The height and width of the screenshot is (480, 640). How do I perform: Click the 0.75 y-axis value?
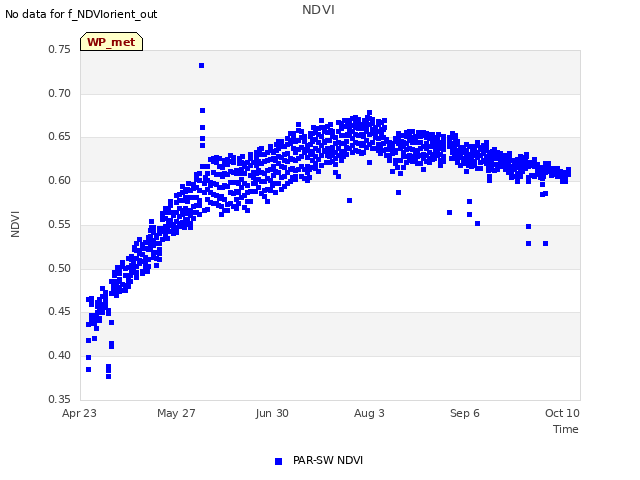pos(60,49)
